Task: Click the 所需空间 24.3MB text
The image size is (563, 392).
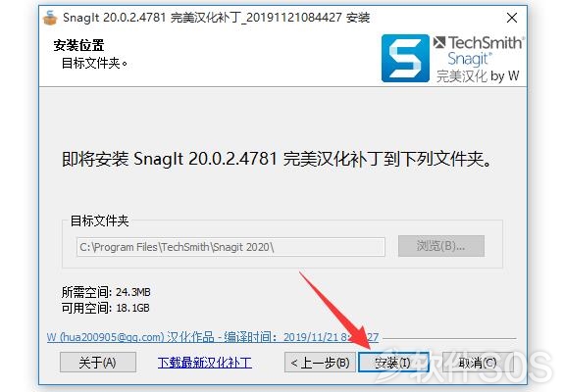Action: (x=106, y=292)
